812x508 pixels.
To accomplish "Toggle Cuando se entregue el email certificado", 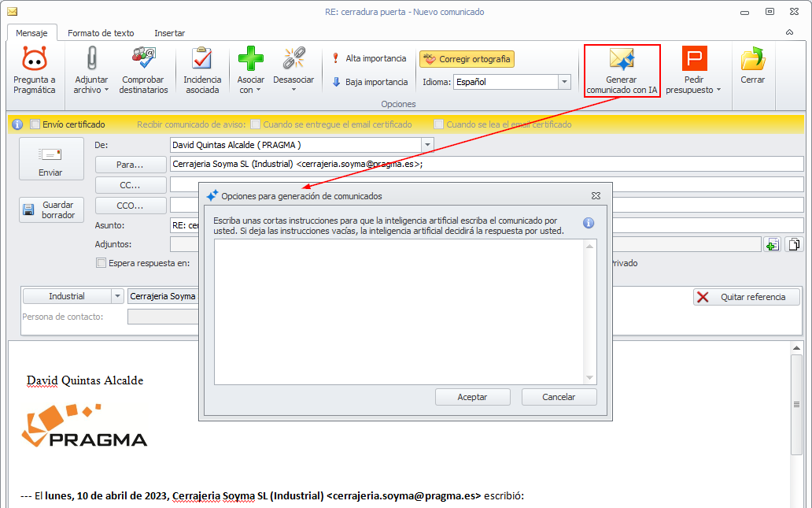I will tap(255, 124).
